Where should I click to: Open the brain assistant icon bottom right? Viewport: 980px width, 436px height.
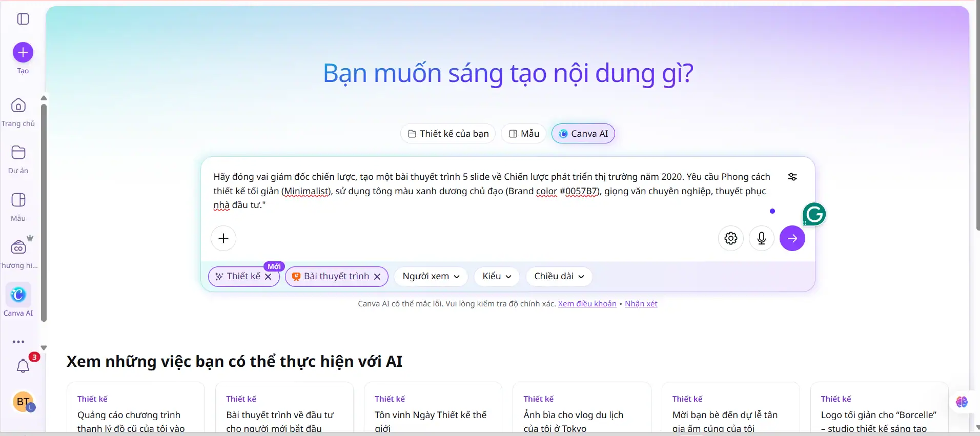tap(962, 402)
